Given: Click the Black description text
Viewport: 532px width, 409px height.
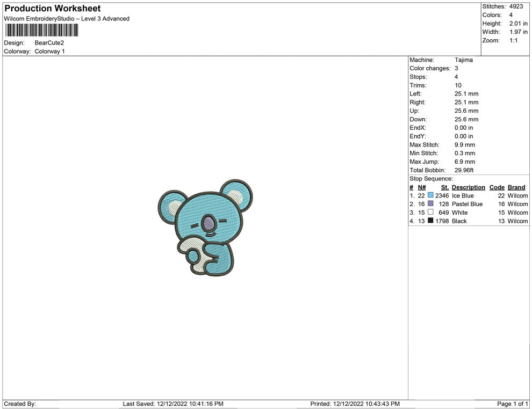Looking at the screenshot, I should pyautogui.click(x=459, y=221).
